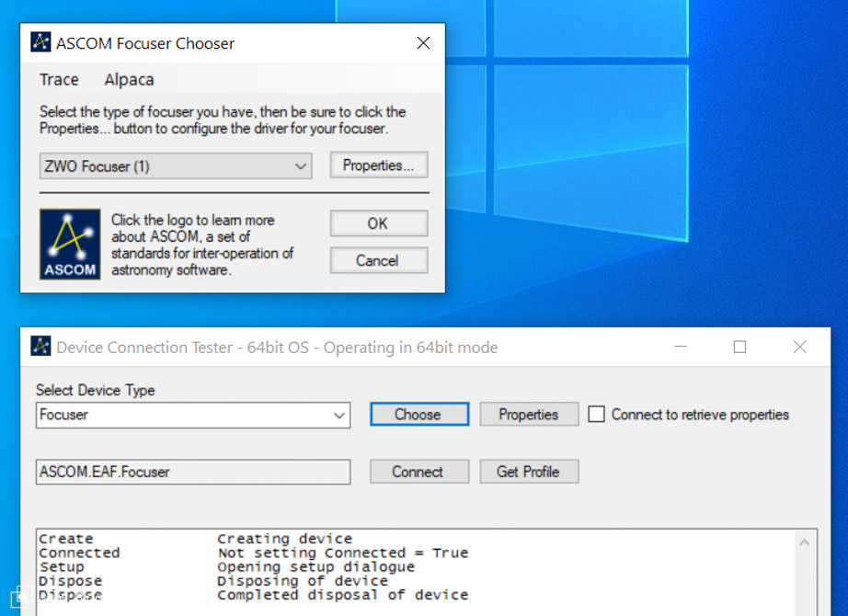Confirm focuser selection with OK
This screenshot has width=848, height=616.
point(379,223)
